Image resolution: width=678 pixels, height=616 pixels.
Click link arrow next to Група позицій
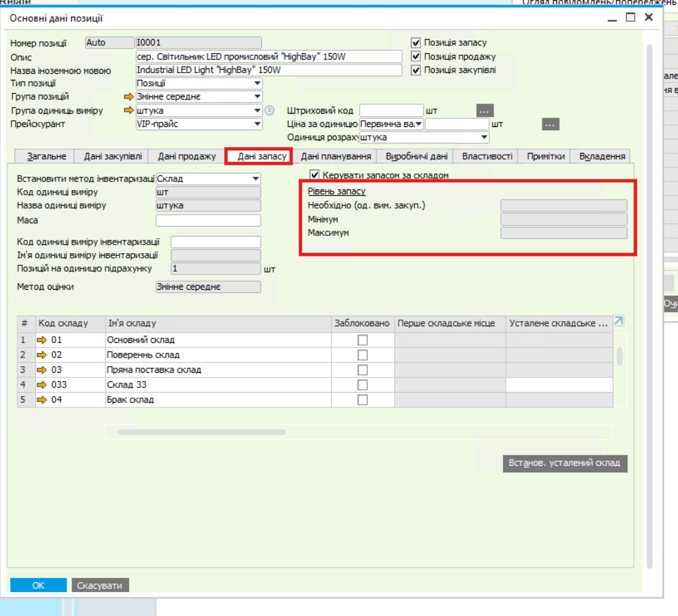click(128, 97)
